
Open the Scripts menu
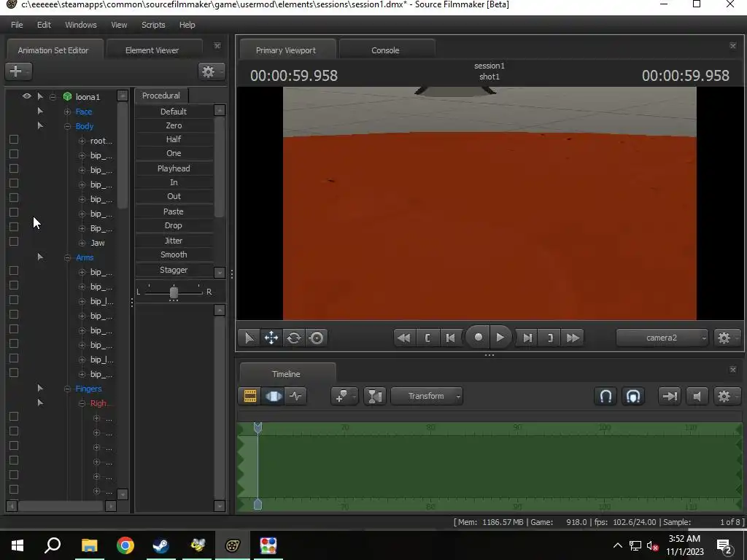click(153, 25)
